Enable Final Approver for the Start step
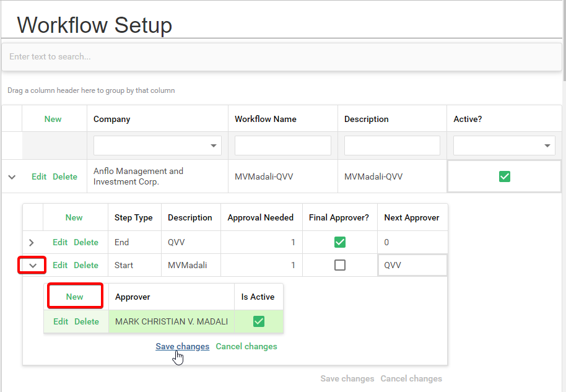The image size is (566, 392). (x=339, y=264)
